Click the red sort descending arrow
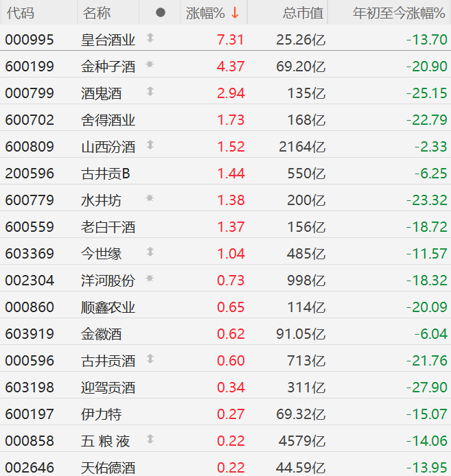The height and width of the screenshot is (476, 451). 235,13
